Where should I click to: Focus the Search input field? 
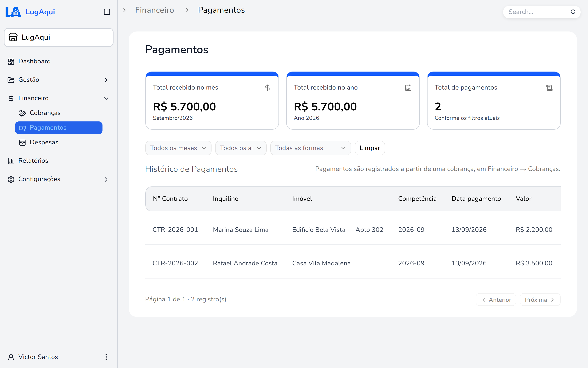click(542, 12)
